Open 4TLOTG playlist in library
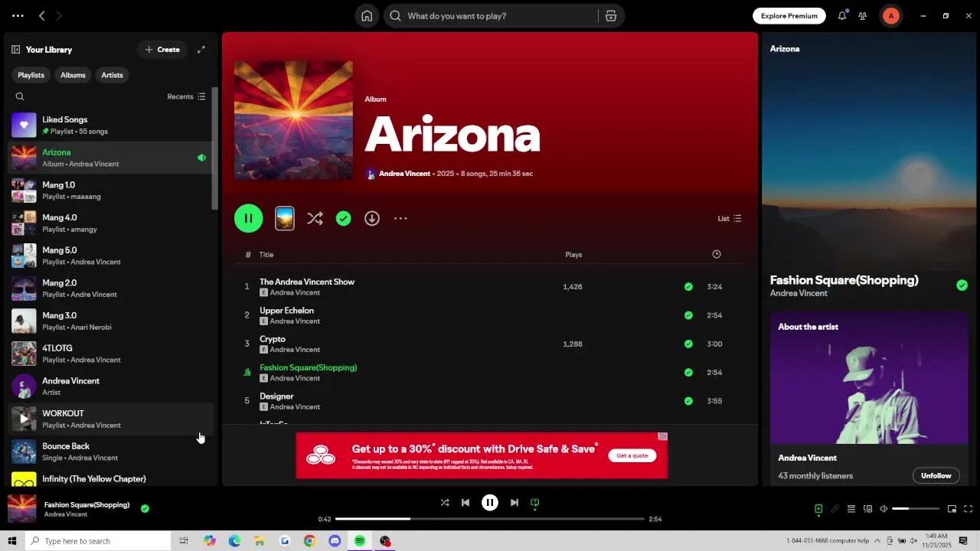 pyautogui.click(x=111, y=354)
